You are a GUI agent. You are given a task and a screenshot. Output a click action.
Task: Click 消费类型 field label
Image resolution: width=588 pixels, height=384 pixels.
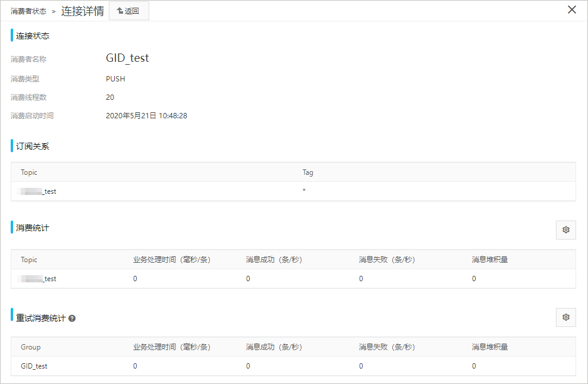click(x=25, y=78)
